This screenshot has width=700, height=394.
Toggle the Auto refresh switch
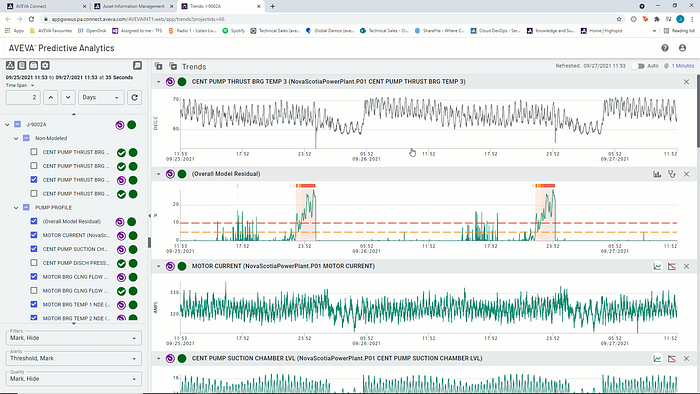[639, 66]
